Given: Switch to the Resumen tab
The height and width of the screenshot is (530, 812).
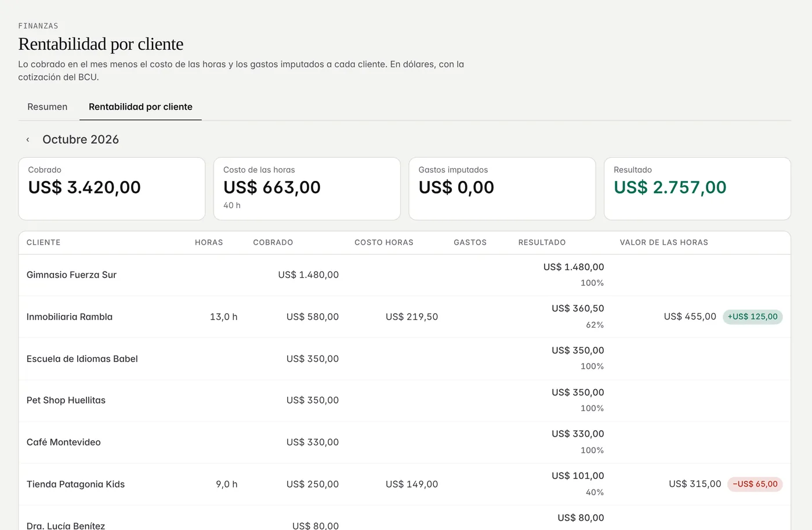Looking at the screenshot, I should [x=48, y=107].
